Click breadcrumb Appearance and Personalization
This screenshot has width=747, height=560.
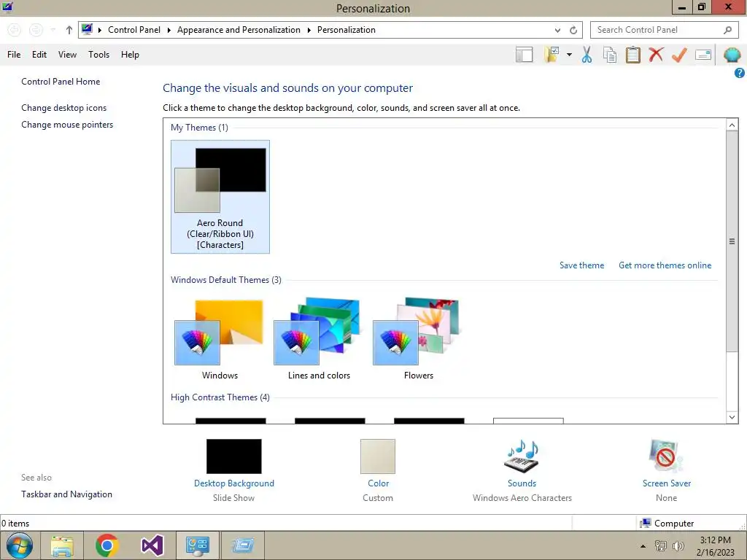pos(239,30)
